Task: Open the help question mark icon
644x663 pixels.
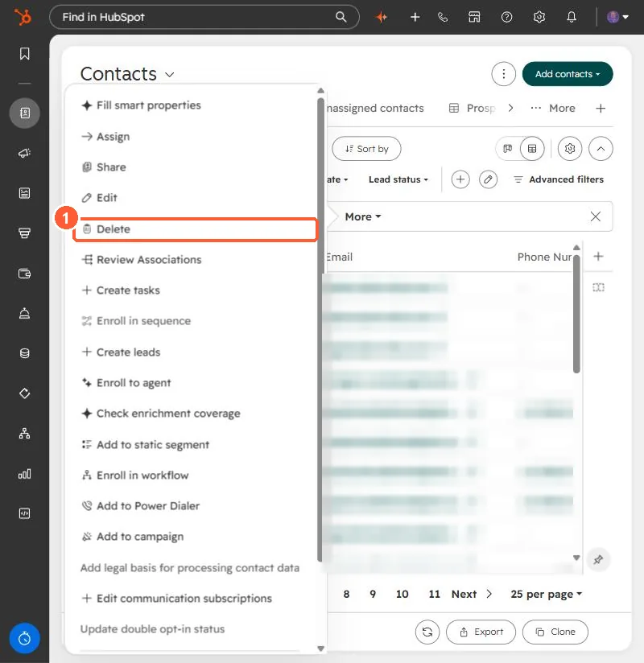Action: (x=506, y=17)
